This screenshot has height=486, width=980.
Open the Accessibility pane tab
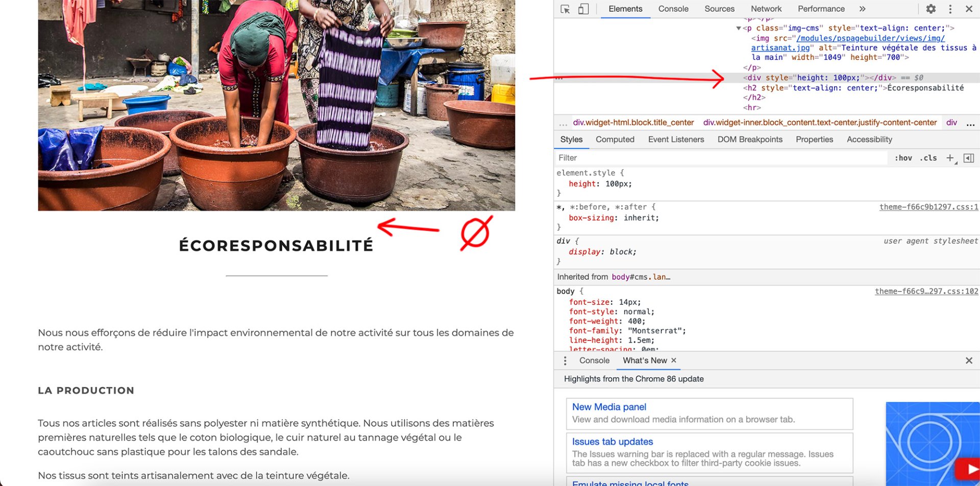(x=869, y=139)
